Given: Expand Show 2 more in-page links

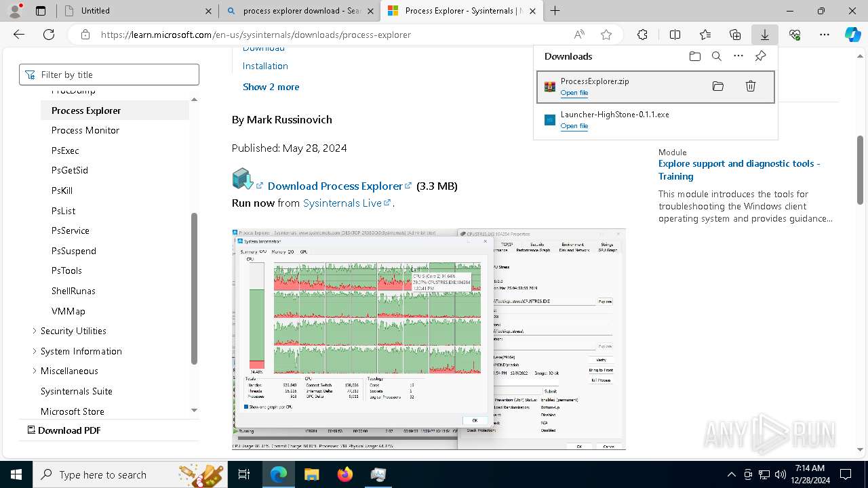Looking at the screenshot, I should click(271, 87).
